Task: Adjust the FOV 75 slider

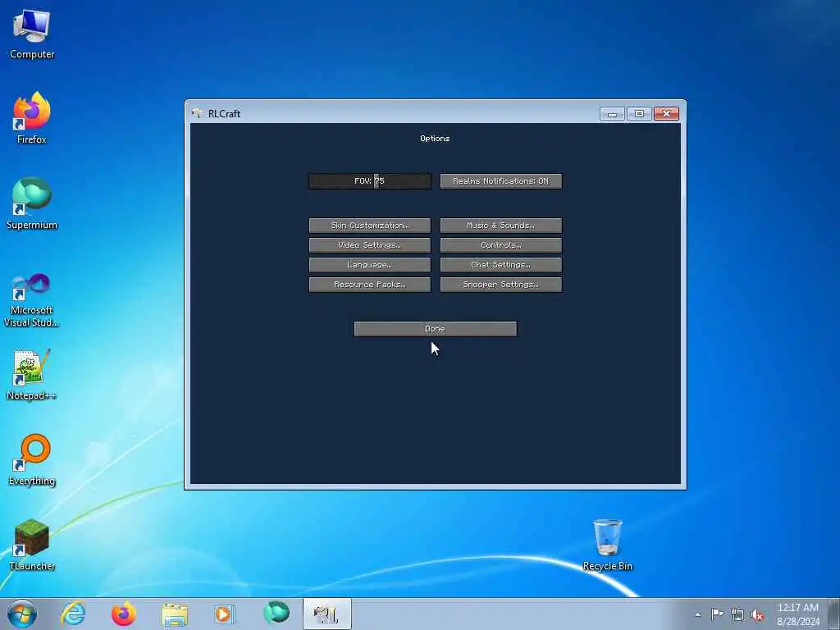Action: (x=370, y=181)
